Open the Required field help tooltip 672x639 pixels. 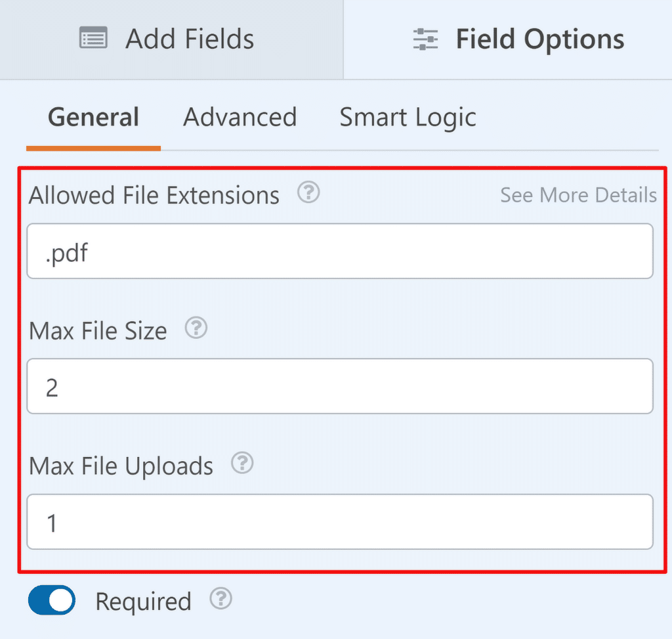pyautogui.click(x=221, y=598)
